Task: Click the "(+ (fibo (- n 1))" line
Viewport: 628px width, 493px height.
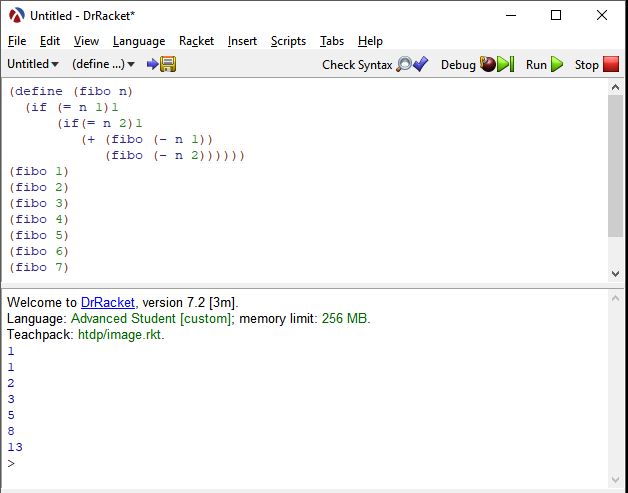Action: (x=147, y=139)
